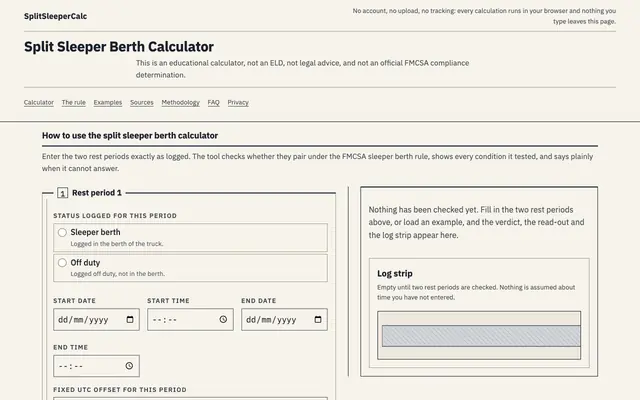The image size is (640, 400).
Task: Open the Privacy nav link
Action: pyautogui.click(x=238, y=102)
